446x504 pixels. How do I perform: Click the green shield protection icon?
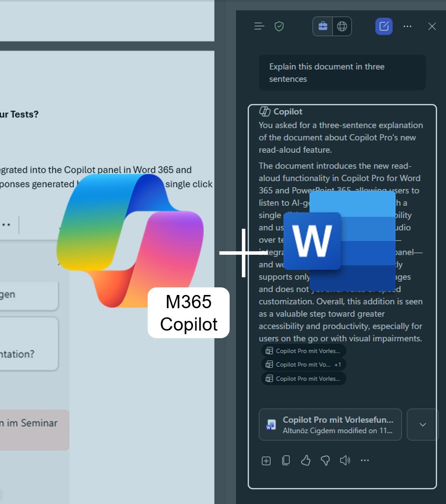click(279, 26)
